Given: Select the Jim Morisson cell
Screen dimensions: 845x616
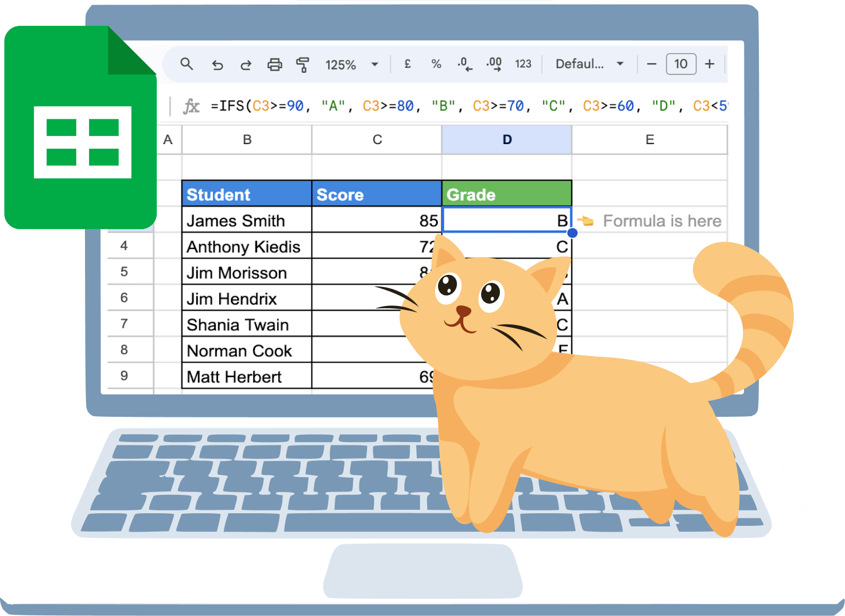Looking at the screenshot, I should [x=247, y=272].
